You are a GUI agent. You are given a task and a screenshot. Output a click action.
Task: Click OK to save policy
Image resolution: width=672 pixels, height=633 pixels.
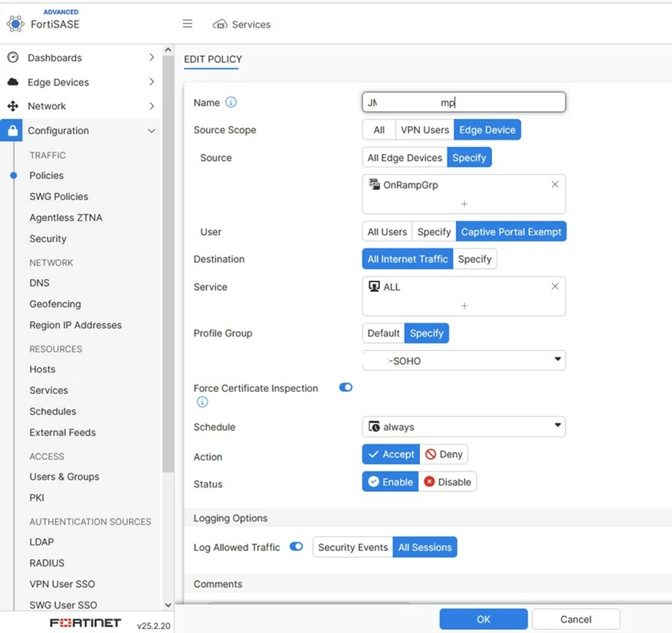[484, 619]
